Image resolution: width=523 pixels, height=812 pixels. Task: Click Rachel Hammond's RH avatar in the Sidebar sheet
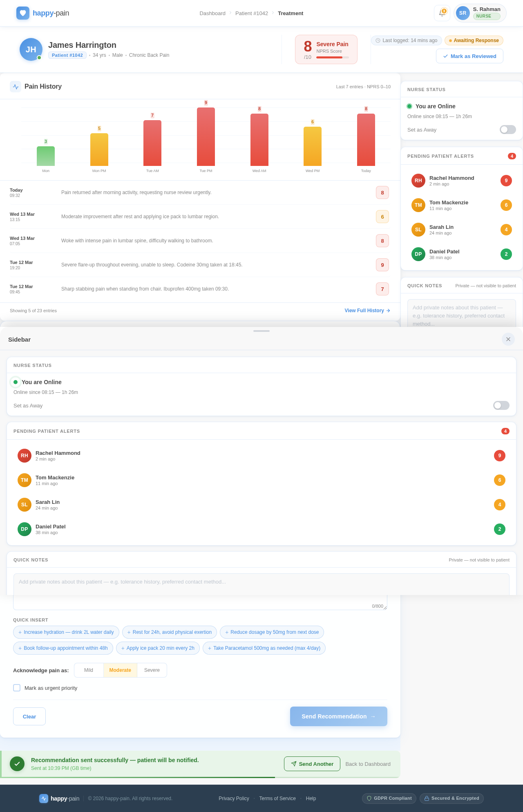[x=25, y=456]
